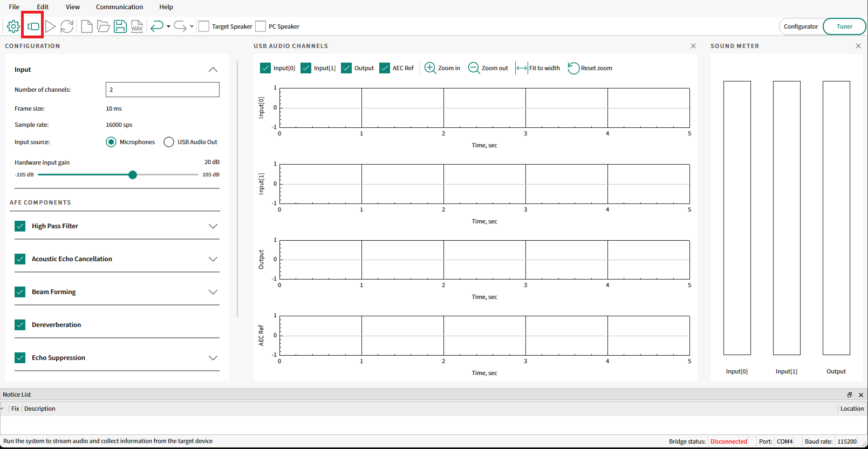
Task: Click the WAV file export icon
Action: pos(137,26)
